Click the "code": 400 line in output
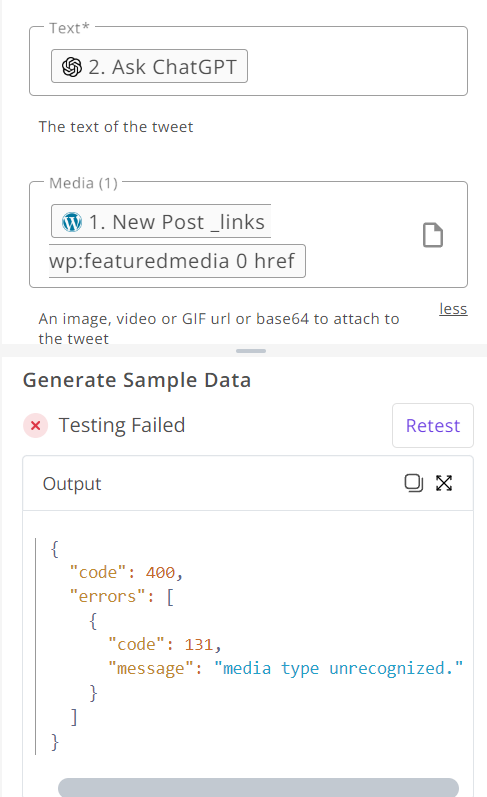This screenshot has width=487, height=797. point(126,572)
